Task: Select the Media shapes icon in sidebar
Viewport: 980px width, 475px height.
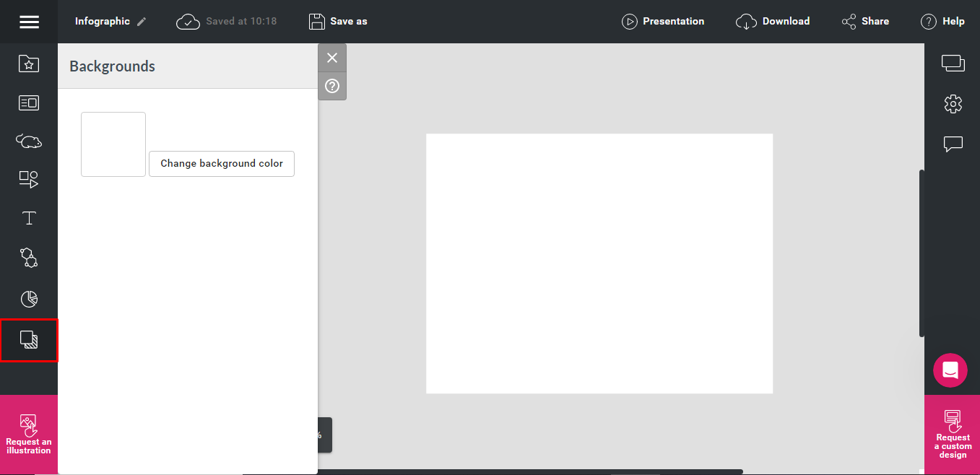Action: point(29,179)
